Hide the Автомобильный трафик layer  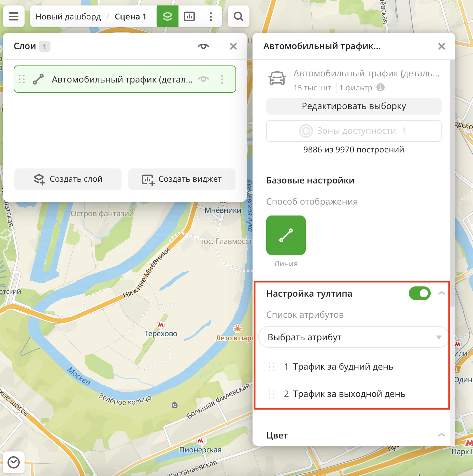tap(203, 79)
